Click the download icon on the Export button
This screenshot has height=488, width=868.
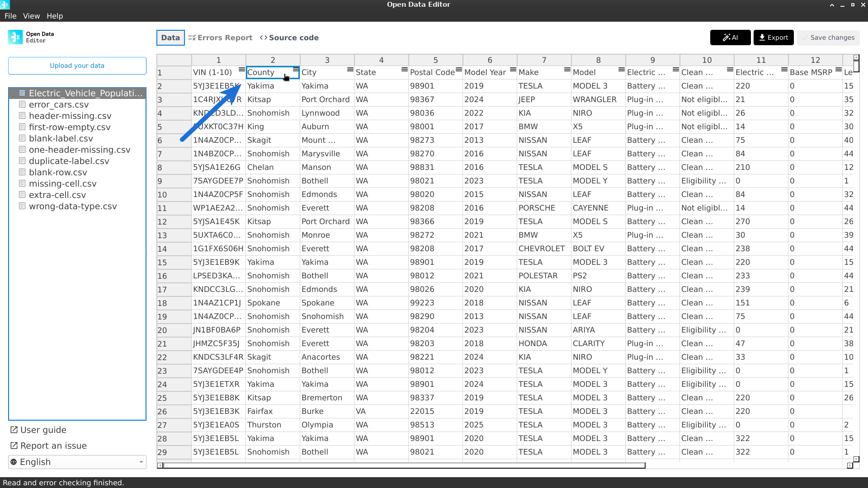point(762,38)
